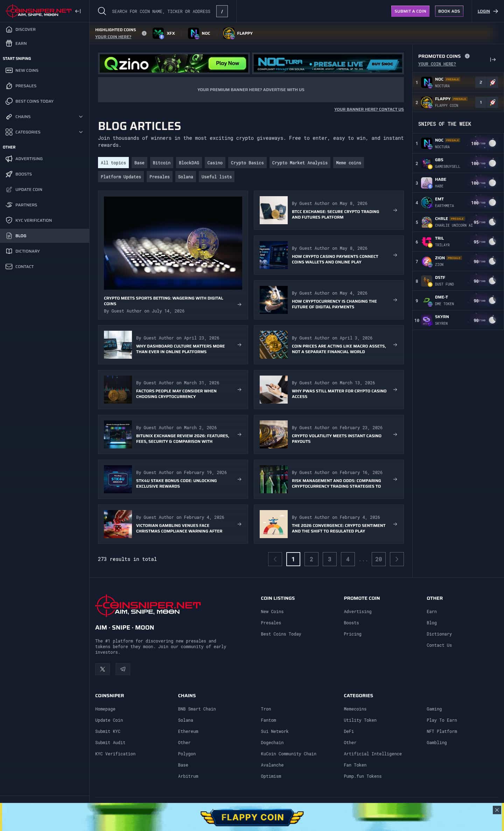Open Partners handshake icon
Screen dimensions: 504x831
point(9,205)
